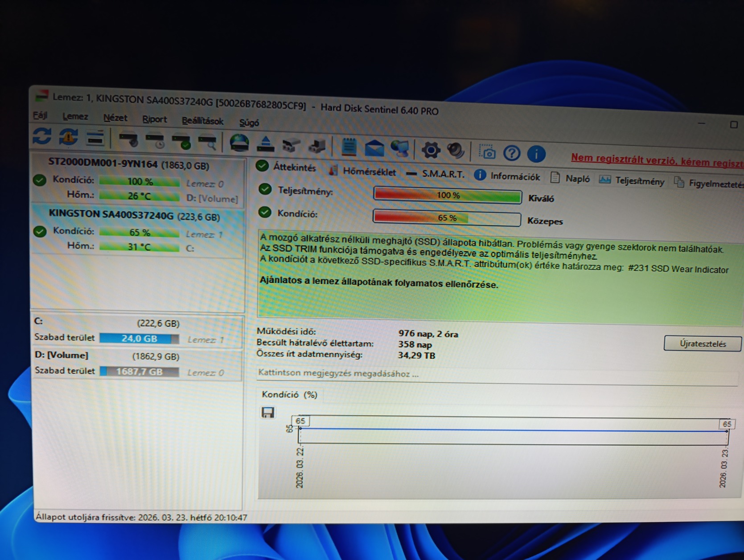Click the Újratesztelés button
Viewport: 744px width, 560px height.
coord(702,343)
